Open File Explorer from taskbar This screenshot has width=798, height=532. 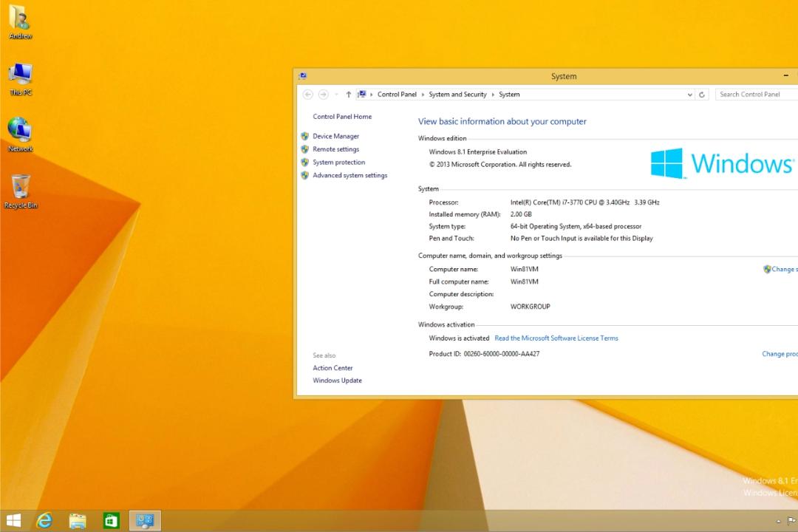point(78,520)
